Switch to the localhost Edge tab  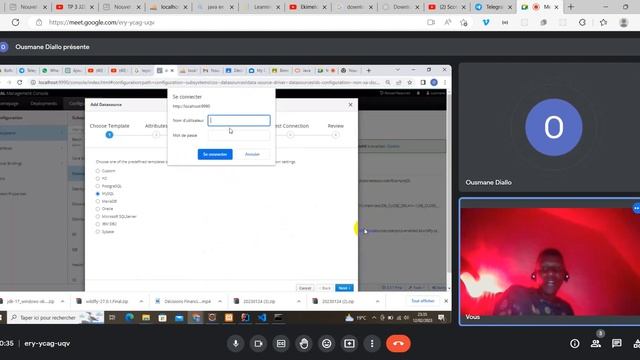point(168,7)
